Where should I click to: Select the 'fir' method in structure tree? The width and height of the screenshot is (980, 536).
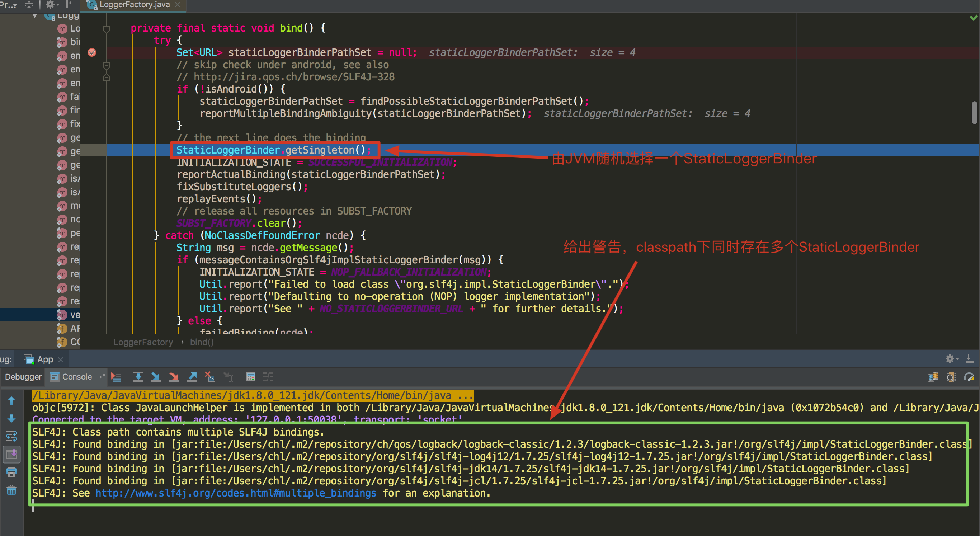point(69,110)
